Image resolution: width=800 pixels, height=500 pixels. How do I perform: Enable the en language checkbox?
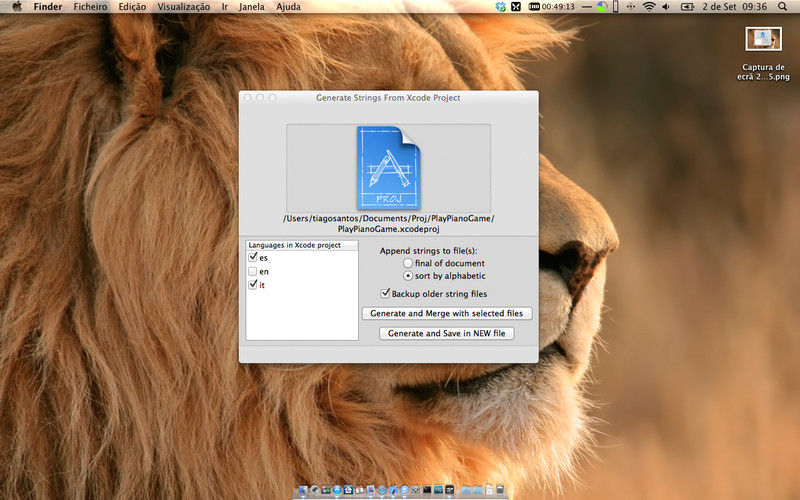253,271
